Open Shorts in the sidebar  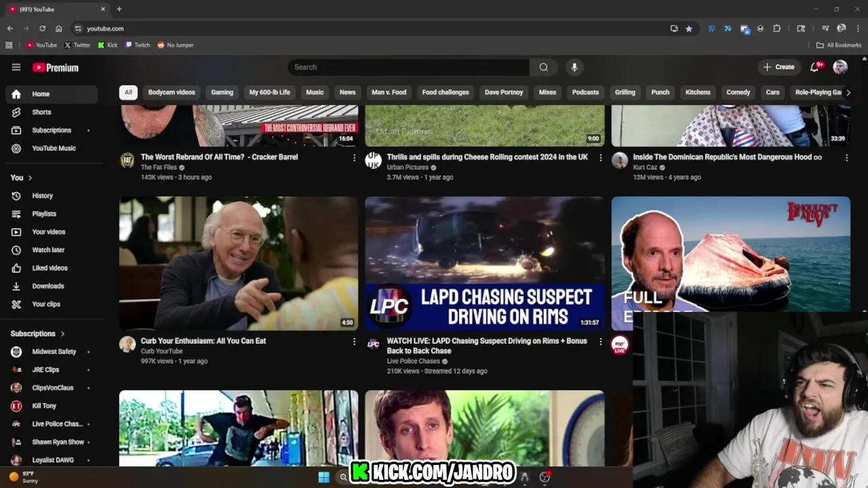pyautogui.click(x=51, y=112)
